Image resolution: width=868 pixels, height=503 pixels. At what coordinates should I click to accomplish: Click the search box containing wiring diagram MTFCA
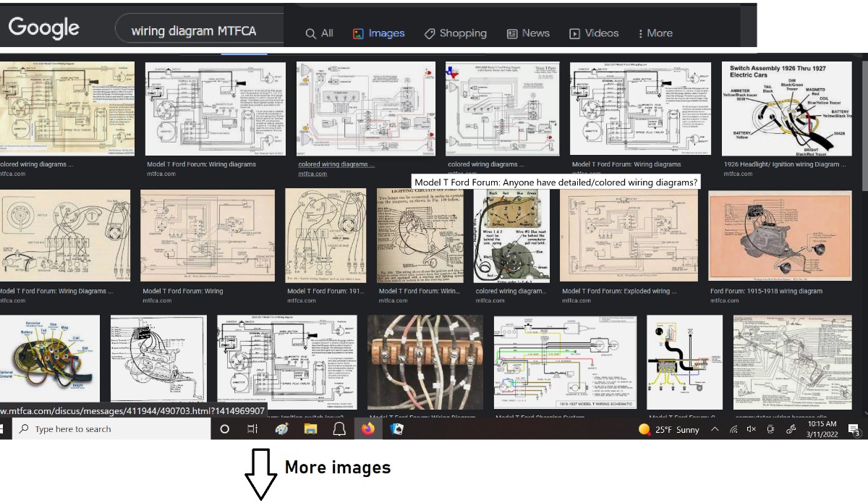click(x=193, y=31)
